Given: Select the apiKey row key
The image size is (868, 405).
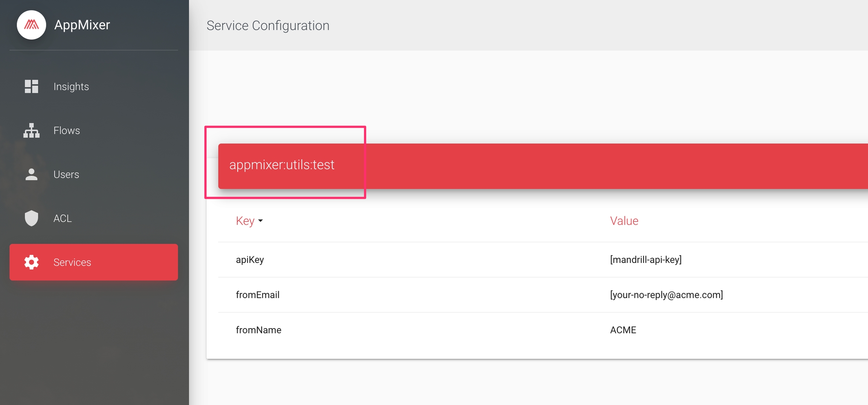Looking at the screenshot, I should point(250,260).
